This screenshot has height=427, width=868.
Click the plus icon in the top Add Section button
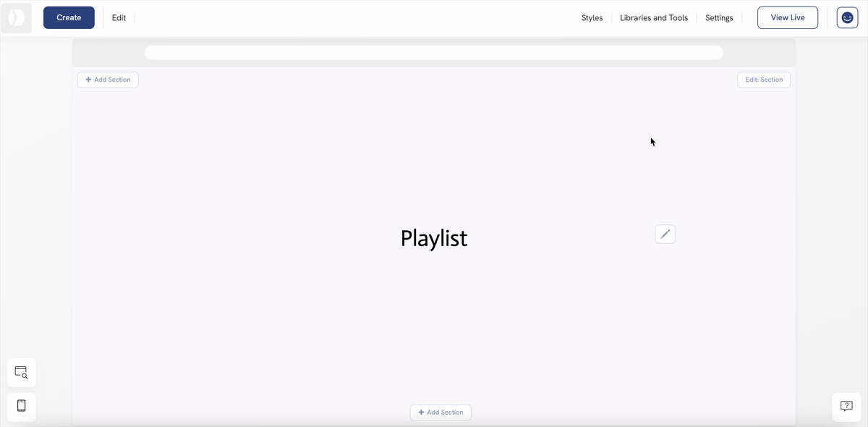(88, 80)
